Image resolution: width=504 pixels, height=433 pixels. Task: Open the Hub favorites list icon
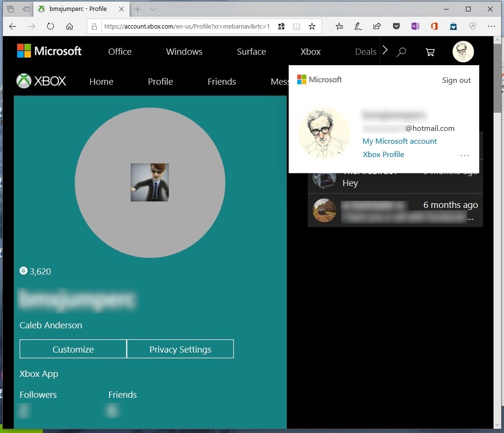[x=339, y=26]
